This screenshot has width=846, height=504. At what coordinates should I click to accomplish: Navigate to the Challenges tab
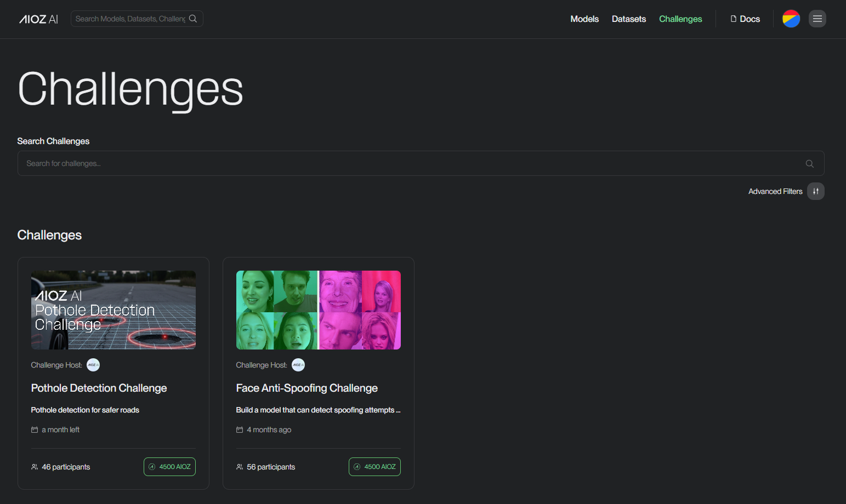(x=680, y=19)
